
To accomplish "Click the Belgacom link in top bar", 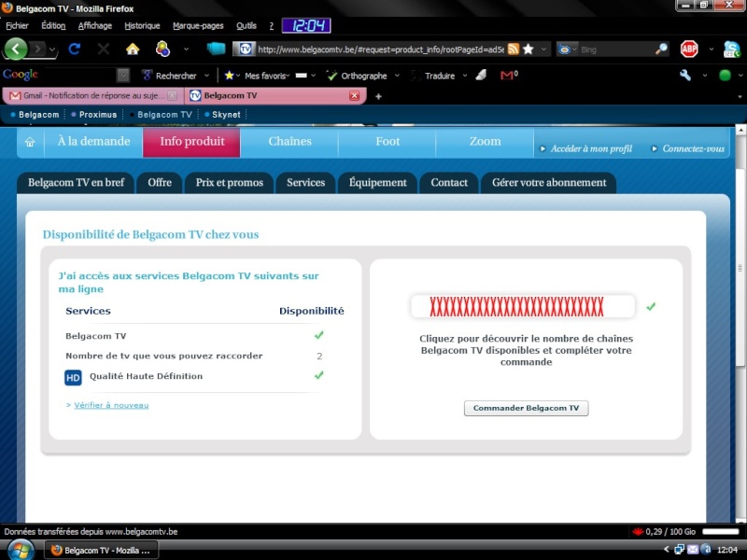I will point(38,115).
